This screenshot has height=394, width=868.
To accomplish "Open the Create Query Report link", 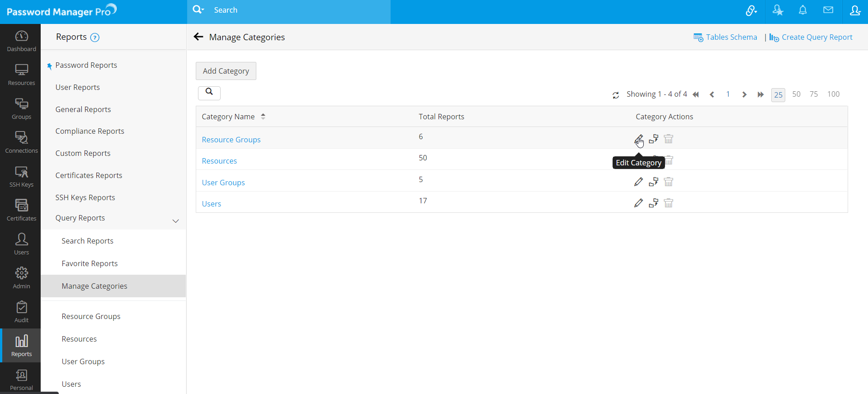I will click(816, 37).
